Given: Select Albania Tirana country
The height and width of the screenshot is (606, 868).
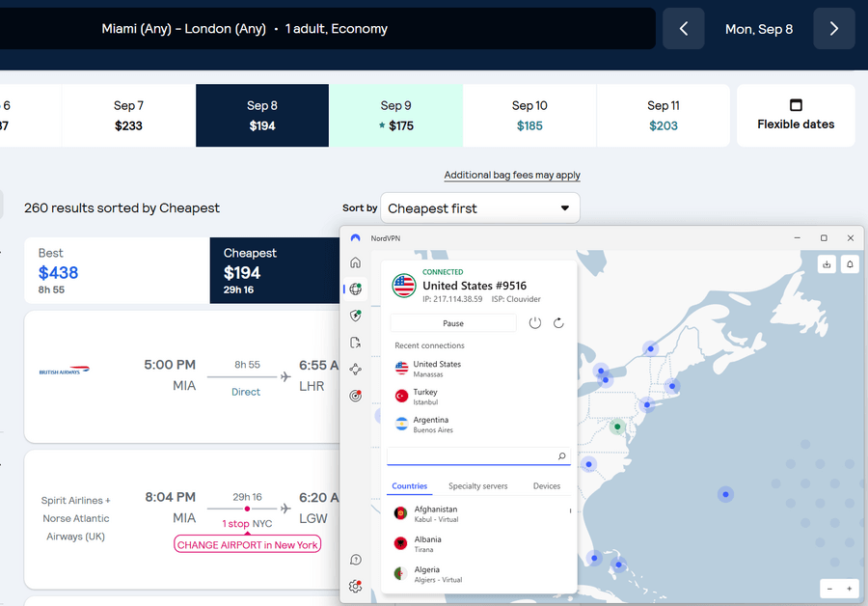Looking at the screenshot, I should 478,543.
